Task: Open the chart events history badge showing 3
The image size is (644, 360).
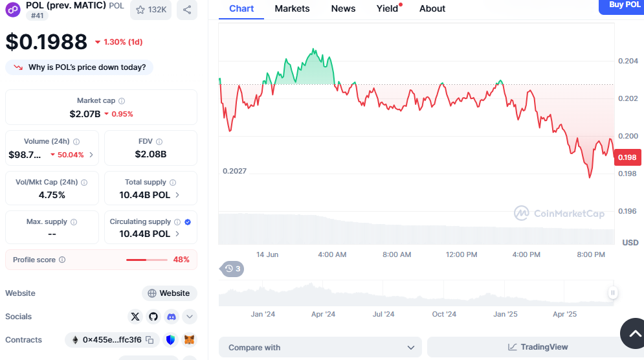Action: pyautogui.click(x=232, y=269)
